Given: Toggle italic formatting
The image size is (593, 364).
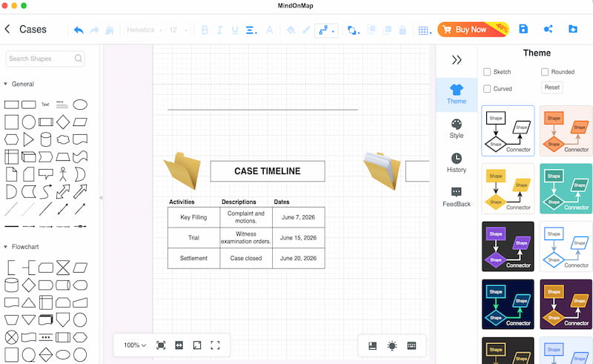Looking at the screenshot, I should 219,30.
